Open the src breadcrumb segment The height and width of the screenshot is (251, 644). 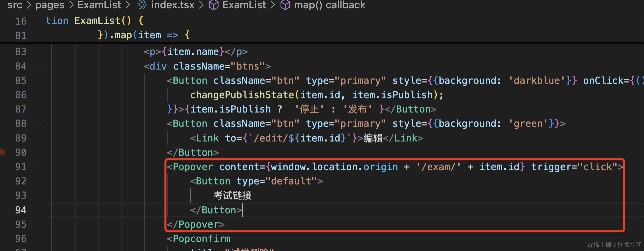pyautogui.click(x=15, y=5)
